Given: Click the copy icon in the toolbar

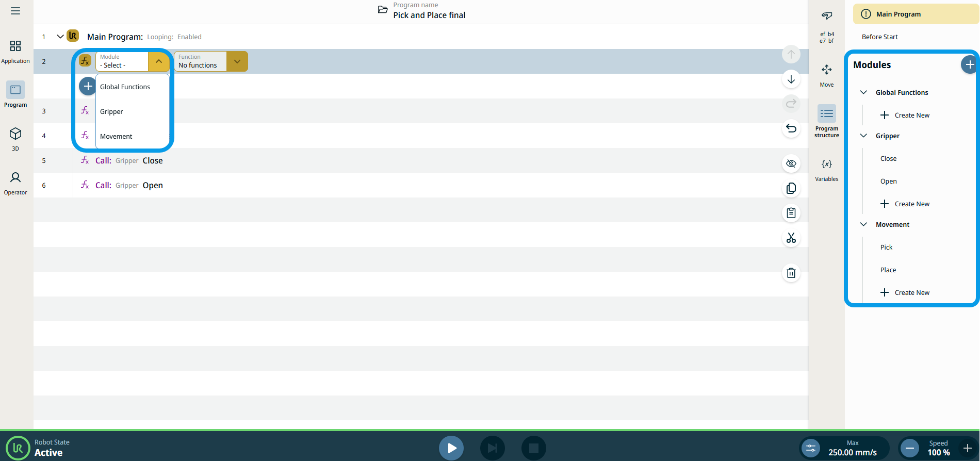Looking at the screenshot, I should [791, 189].
